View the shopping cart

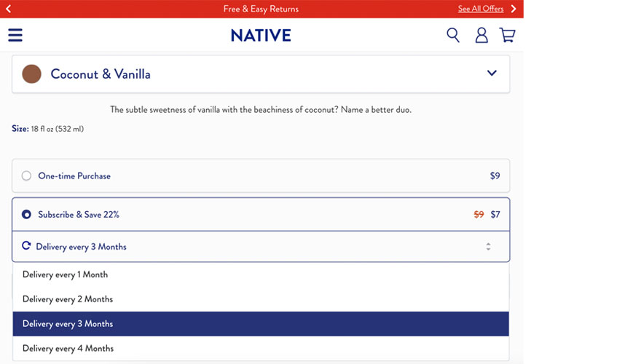(508, 35)
